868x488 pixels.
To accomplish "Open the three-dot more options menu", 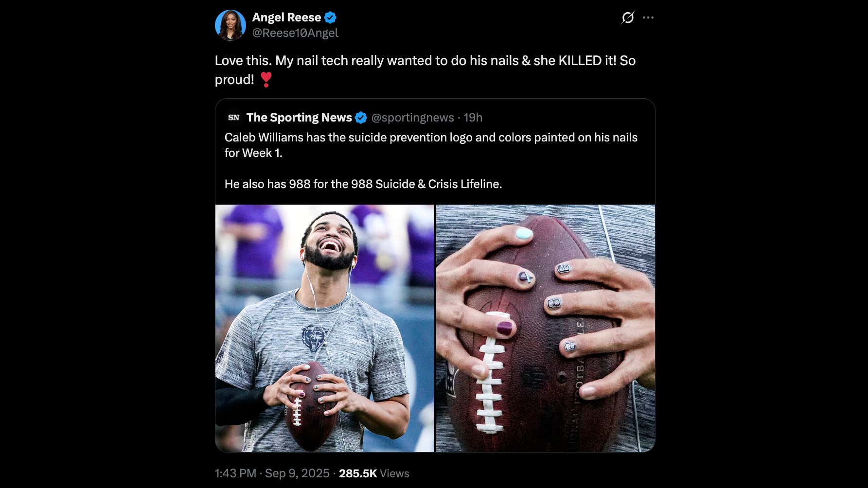I will (x=649, y=17).
